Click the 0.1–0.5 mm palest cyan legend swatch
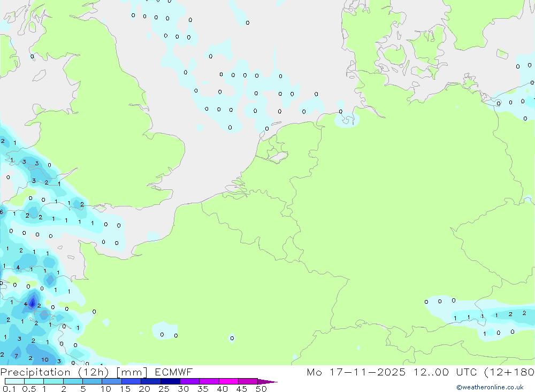Image resolution: width=535 pixels, height=392 pixels. click(14, 381)
